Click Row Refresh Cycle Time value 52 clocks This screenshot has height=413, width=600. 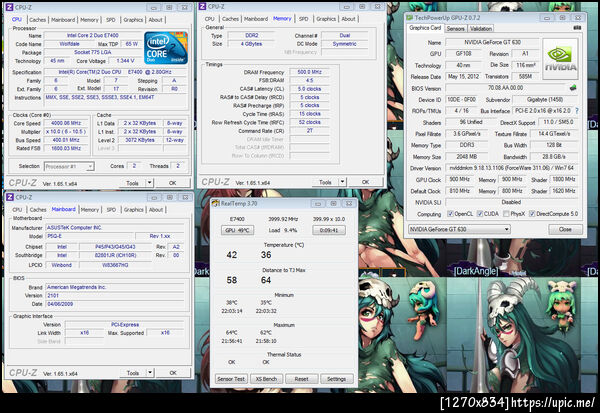pos(309,122)
